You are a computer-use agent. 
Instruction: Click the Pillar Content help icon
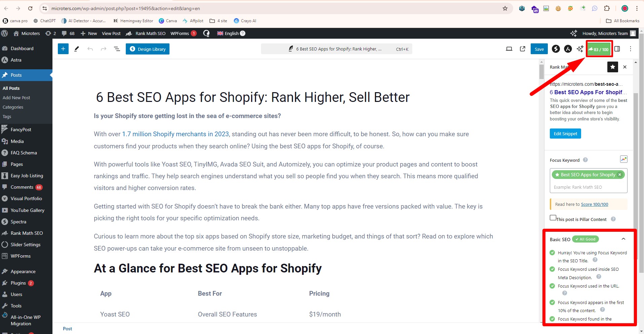coord(613,219)
